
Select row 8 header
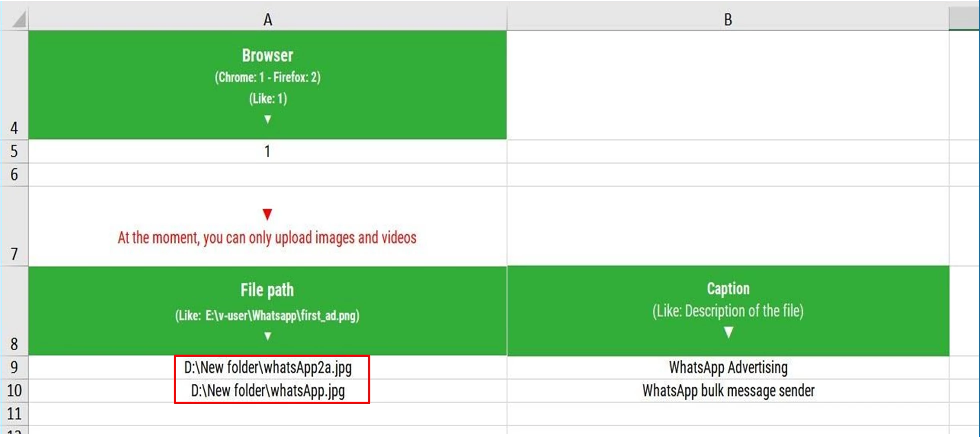click(x=14, y=311)
